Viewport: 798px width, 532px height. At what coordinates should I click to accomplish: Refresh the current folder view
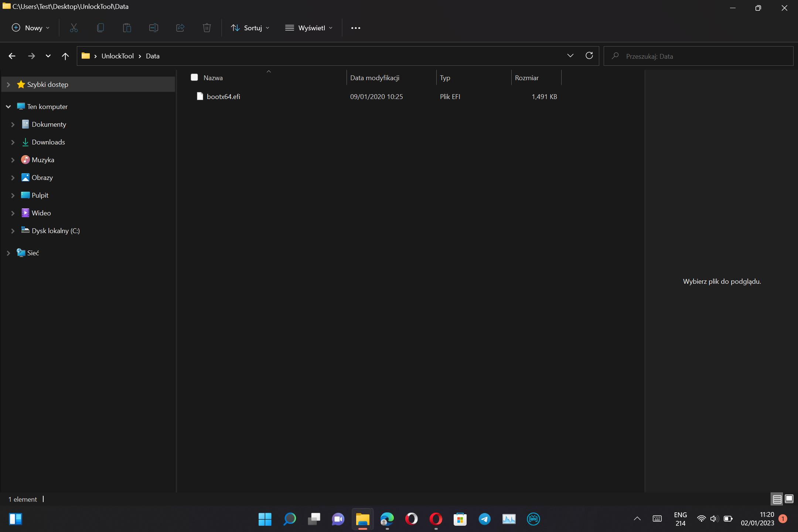pyautogui.click(x=589, y=56)
